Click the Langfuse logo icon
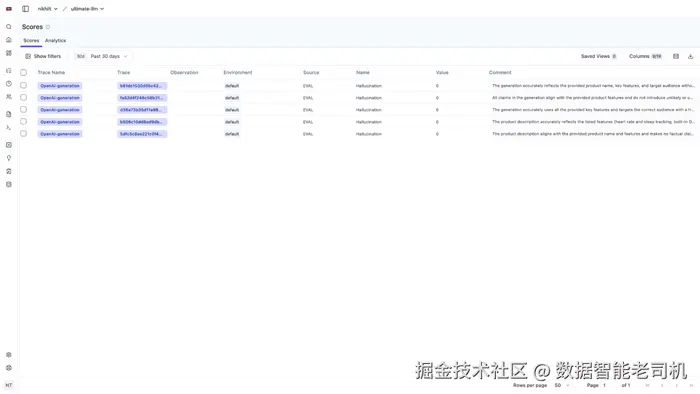700x394 pixels. pyautogui.click(x=8, y=8)
